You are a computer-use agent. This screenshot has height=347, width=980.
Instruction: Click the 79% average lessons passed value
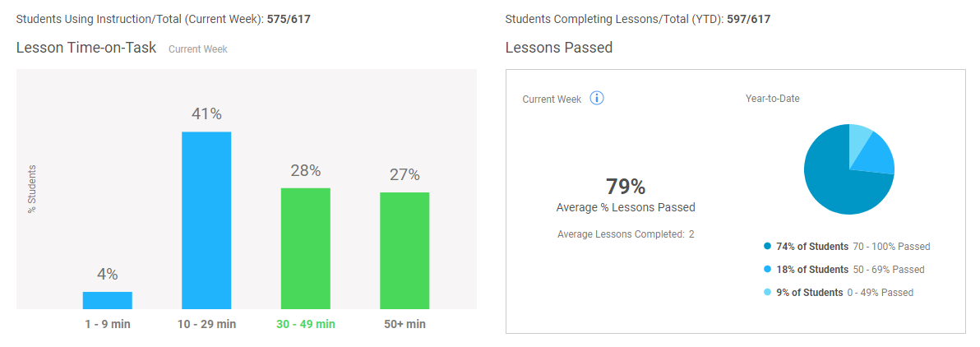[x=626, y=187]
